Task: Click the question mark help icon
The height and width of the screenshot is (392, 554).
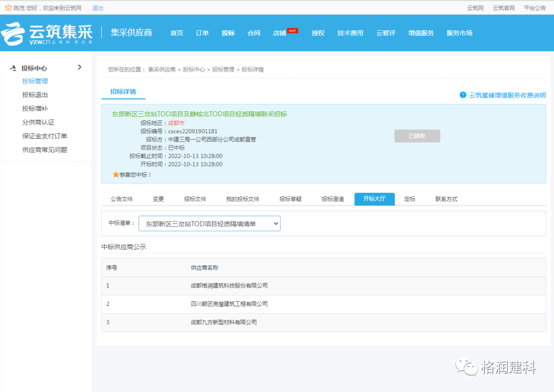Action: point(463,95)
